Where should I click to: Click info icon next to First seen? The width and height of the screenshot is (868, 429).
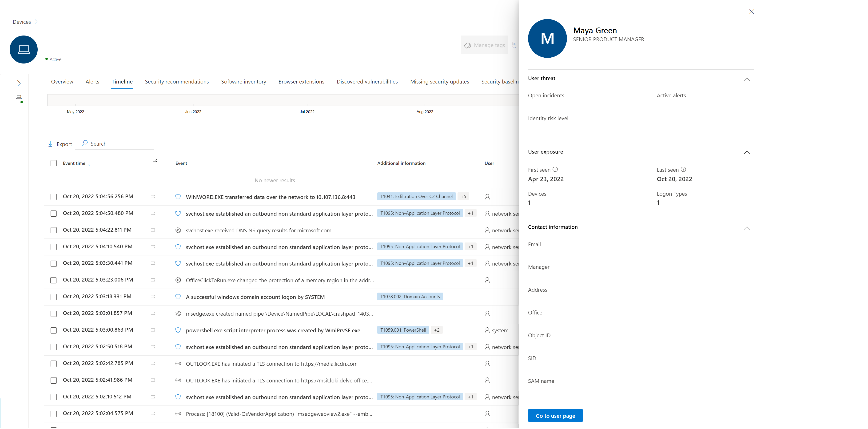point(555,170)
